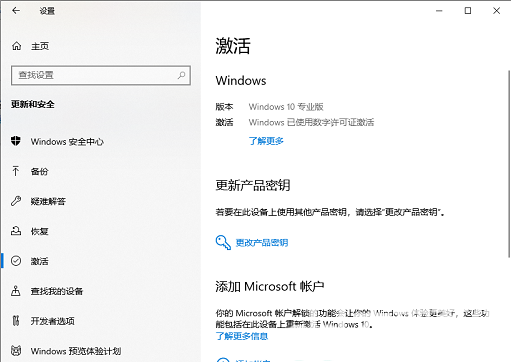This screenshot has width=511, height=362.
Task: Click the 查找我的设备 locator icon
Action: (x=16, y=291)
